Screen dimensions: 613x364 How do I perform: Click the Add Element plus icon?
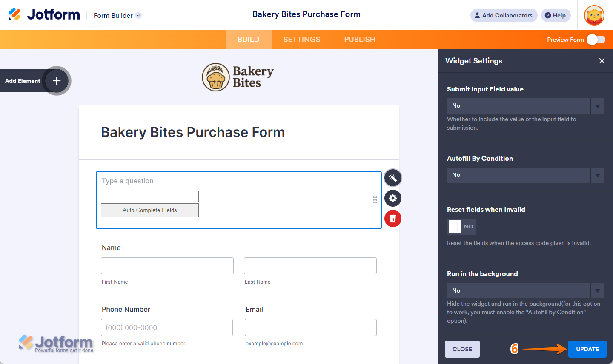pos(57,81)
